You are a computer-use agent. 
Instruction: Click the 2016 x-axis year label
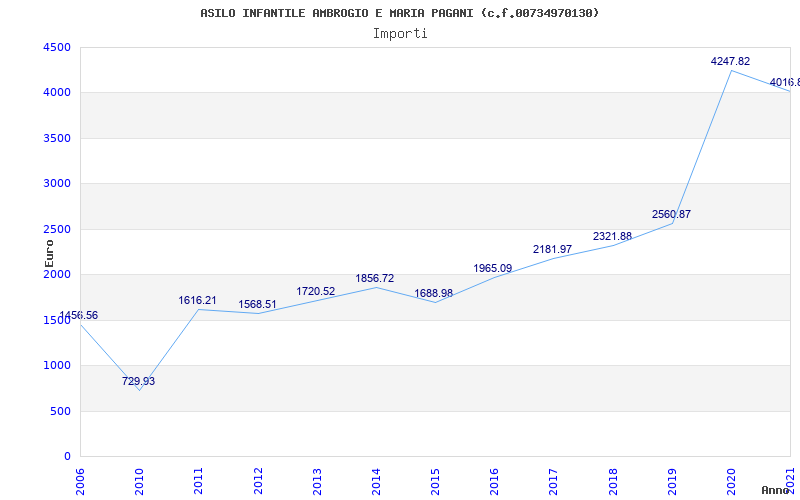tap(495, 481)
